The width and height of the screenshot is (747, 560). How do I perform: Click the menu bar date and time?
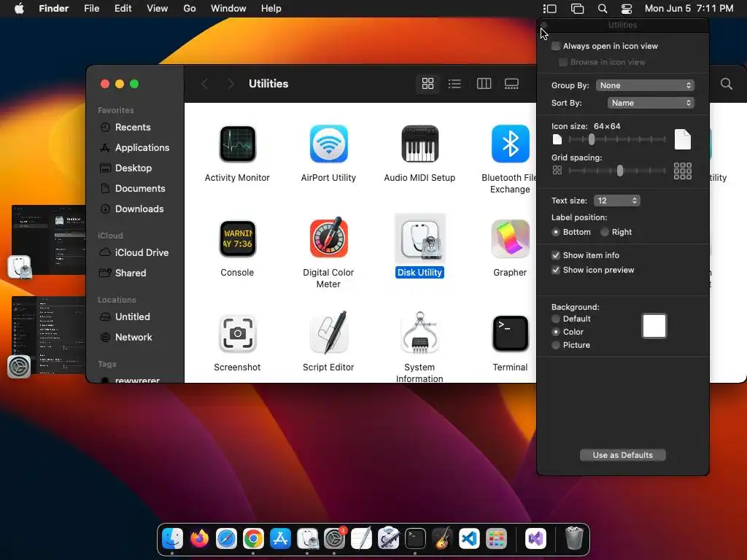pyautogui.click(x=689, y=9)
